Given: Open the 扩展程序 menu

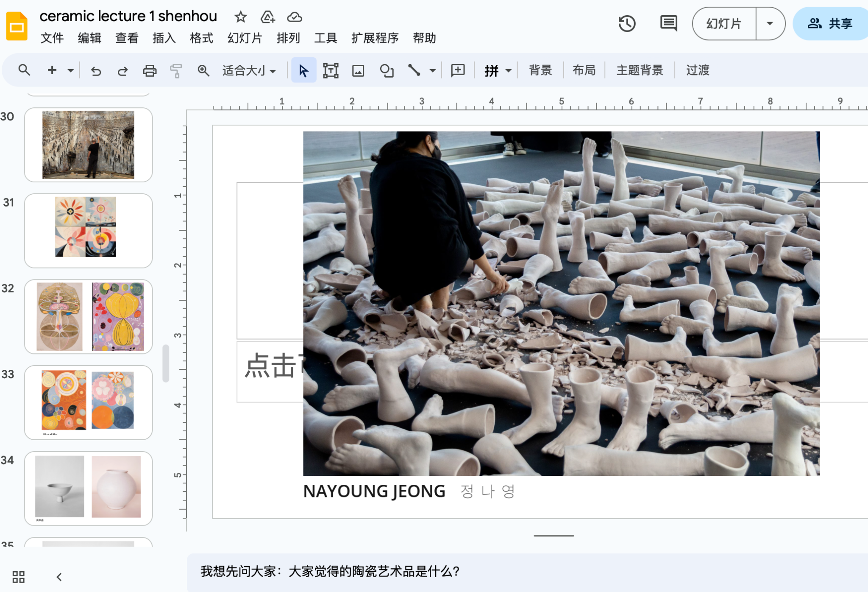Looking at the screenshot, I should coord(375,38).
